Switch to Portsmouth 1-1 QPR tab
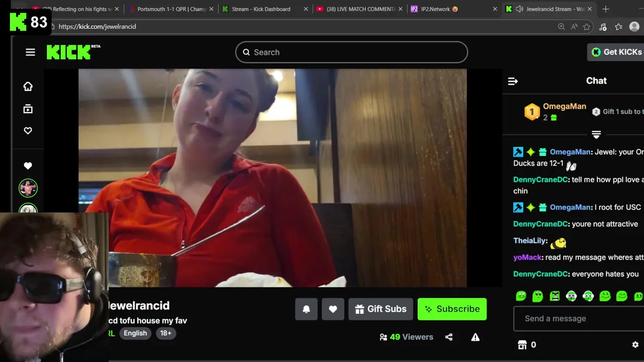Viewport: 644px width, 362px height. (171, 9)
